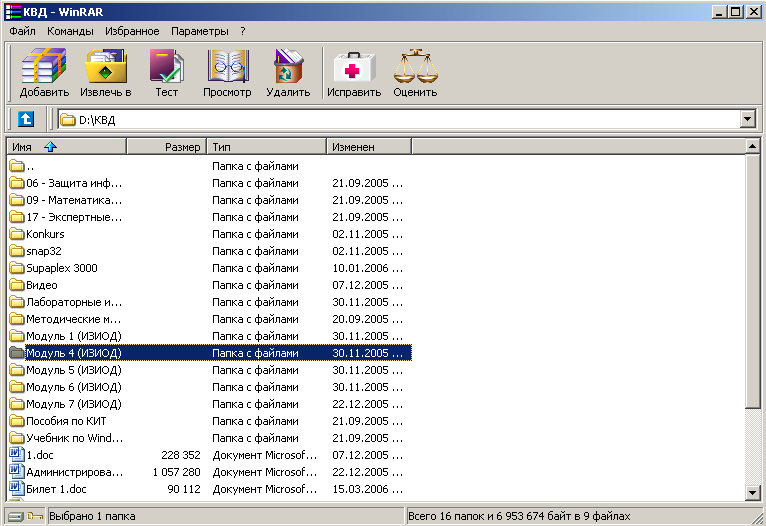Click the Удалить (Delete) bin icon
Screen dimensions: 766x526
click(x=288, y=66)
